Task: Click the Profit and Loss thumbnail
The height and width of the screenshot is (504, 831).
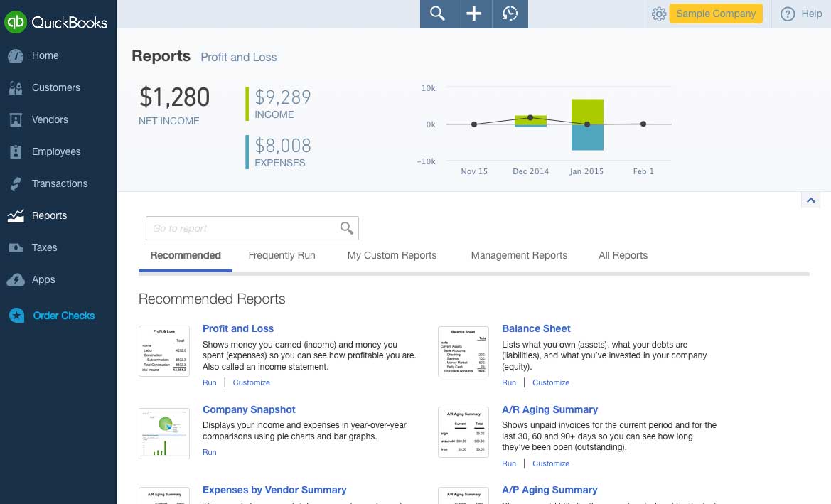Action: pyautogui.click(x=164, y=351)
